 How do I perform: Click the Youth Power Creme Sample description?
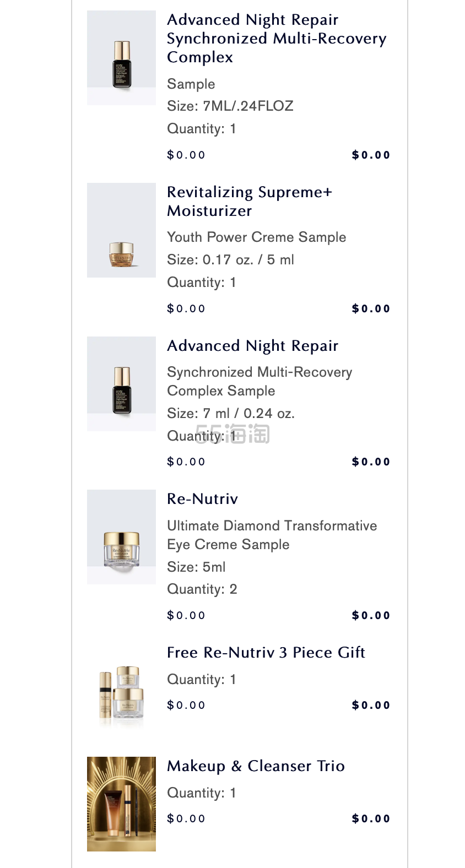click(256, 237)
